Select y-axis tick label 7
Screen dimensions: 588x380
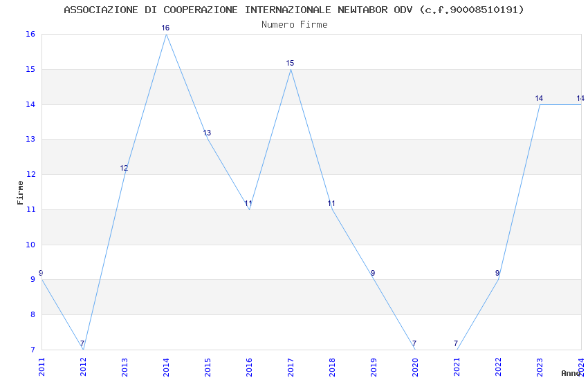point(33,350)
